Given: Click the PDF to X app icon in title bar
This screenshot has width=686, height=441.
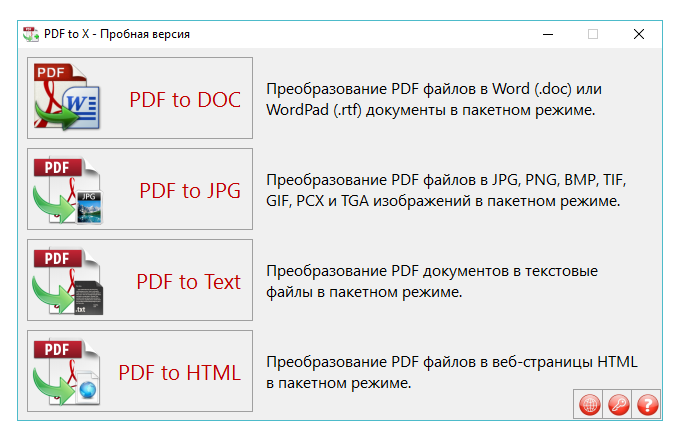Looking at the screenshot, I should [31, 33].
